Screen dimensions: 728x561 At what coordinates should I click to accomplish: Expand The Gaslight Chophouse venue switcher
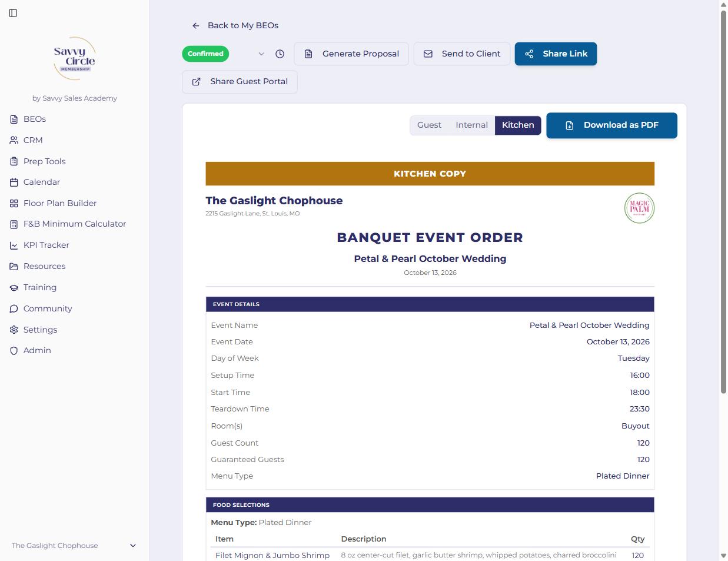[x=74, y=546]
